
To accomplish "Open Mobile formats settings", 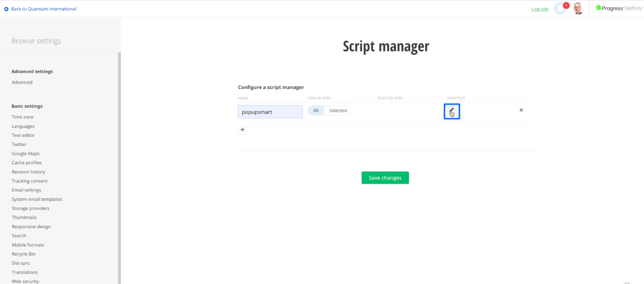I will click(28, 245).
